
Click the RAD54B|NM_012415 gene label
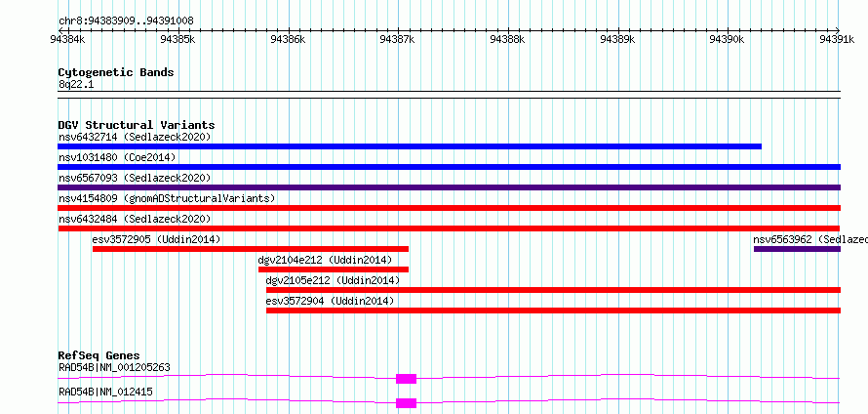pos(105,392)
